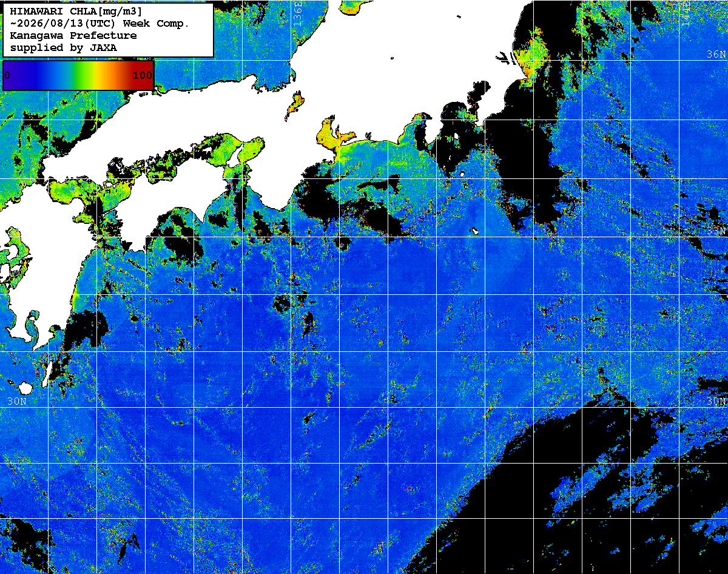Click the small white Hachijojima island south of Izu
728x574 pixels.
point(475,231)
